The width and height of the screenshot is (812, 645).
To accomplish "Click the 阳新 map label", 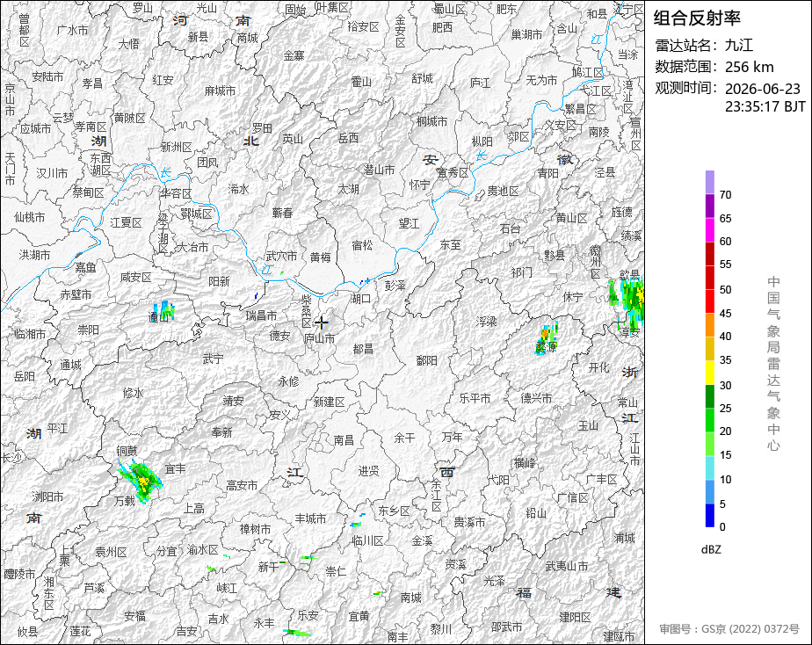I will [219, 280].
